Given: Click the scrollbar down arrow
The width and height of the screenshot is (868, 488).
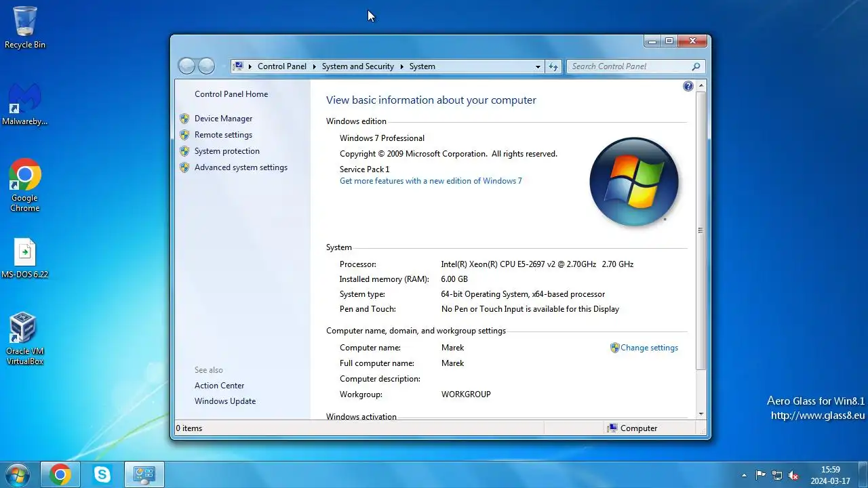Looking at the screenshot, I should 701,414.
